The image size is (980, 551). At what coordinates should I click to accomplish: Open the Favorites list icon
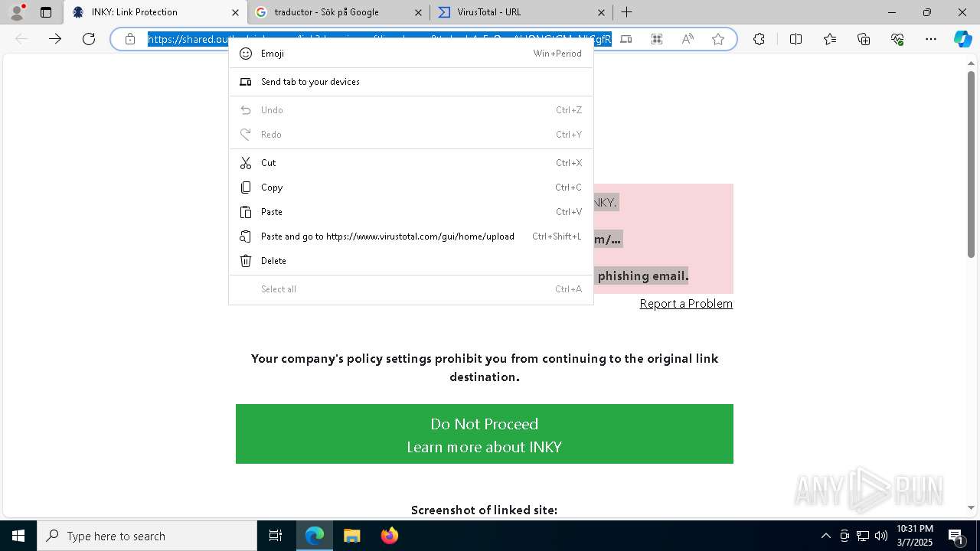830,39
